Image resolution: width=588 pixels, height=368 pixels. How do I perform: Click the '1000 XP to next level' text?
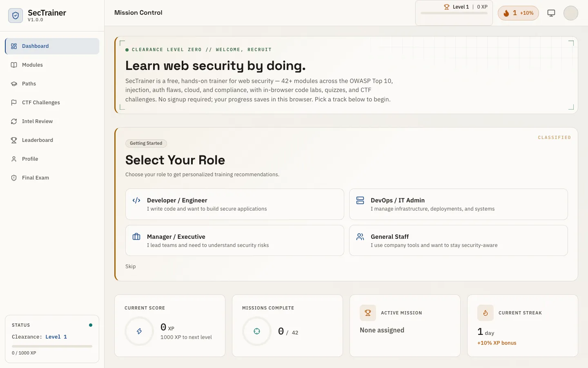[x=186, y=337]
